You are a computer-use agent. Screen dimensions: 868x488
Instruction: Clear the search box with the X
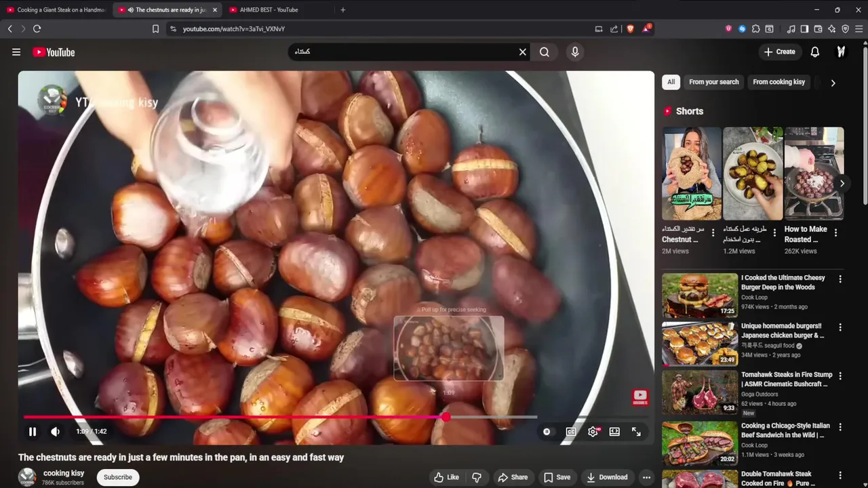(x=523, y=52)
